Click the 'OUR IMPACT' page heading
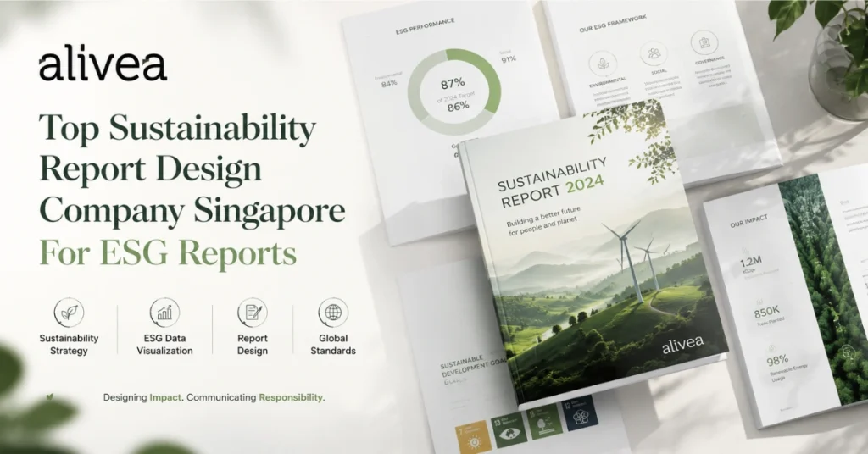Image resolution: width=868 pixels, height=454 pixels. tap(748, 221)
